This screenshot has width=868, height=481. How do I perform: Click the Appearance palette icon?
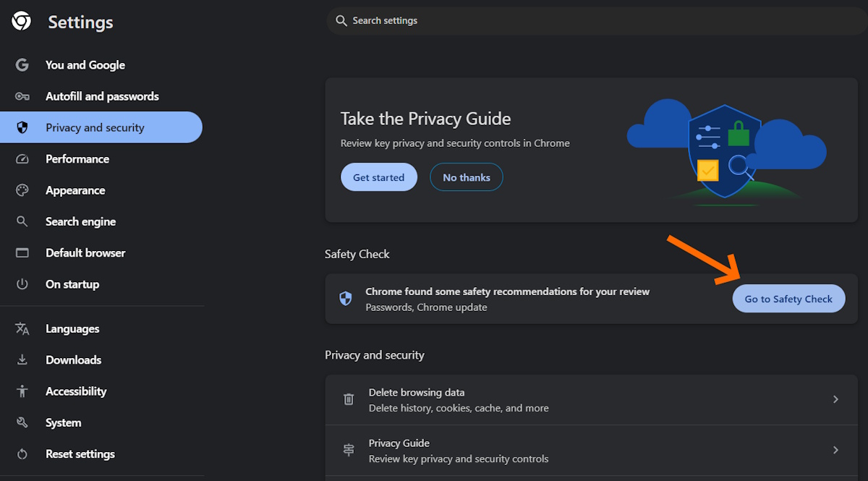(x=22, y=190)
